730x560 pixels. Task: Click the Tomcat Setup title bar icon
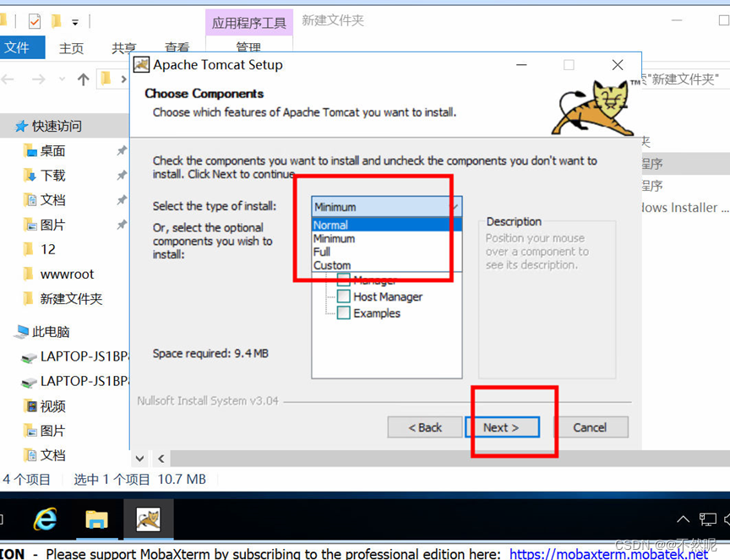coord(142,65)
